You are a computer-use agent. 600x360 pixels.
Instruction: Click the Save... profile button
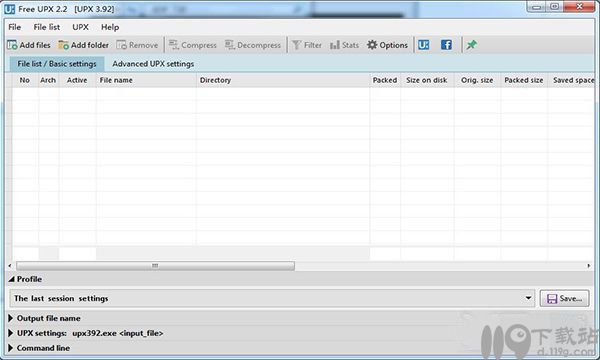(564, 298)
